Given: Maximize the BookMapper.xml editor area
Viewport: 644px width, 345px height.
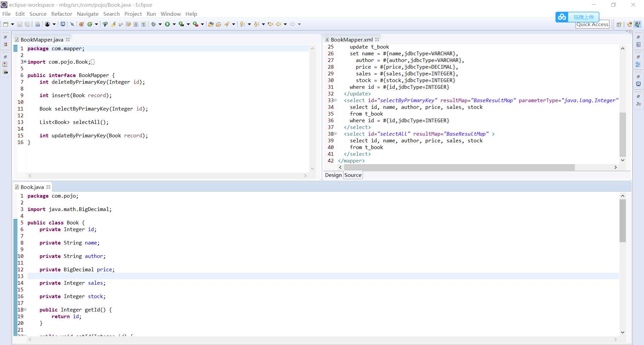Looking at the screenshot, I should point(630,32).
